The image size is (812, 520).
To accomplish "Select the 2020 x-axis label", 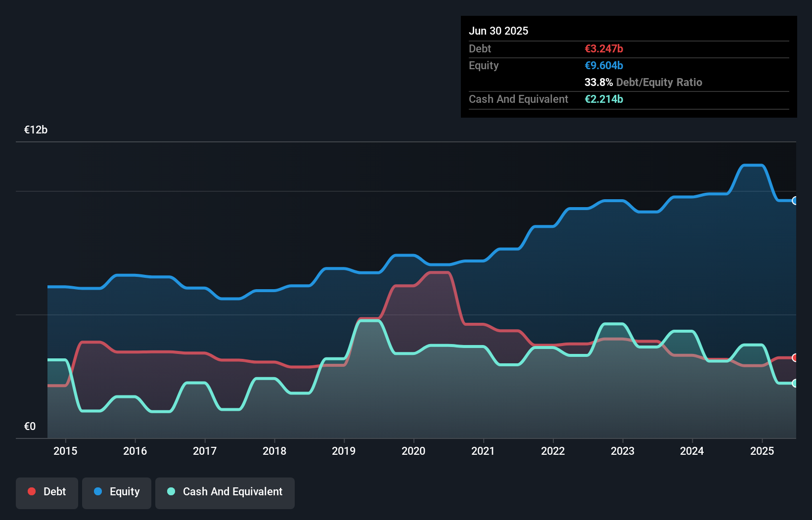I will (x=413, y=451).
